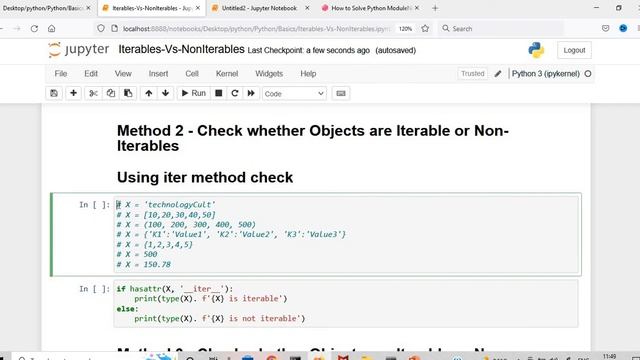Click the Python logo in the header
Screen dimensions: 640x360
point(536,50)
